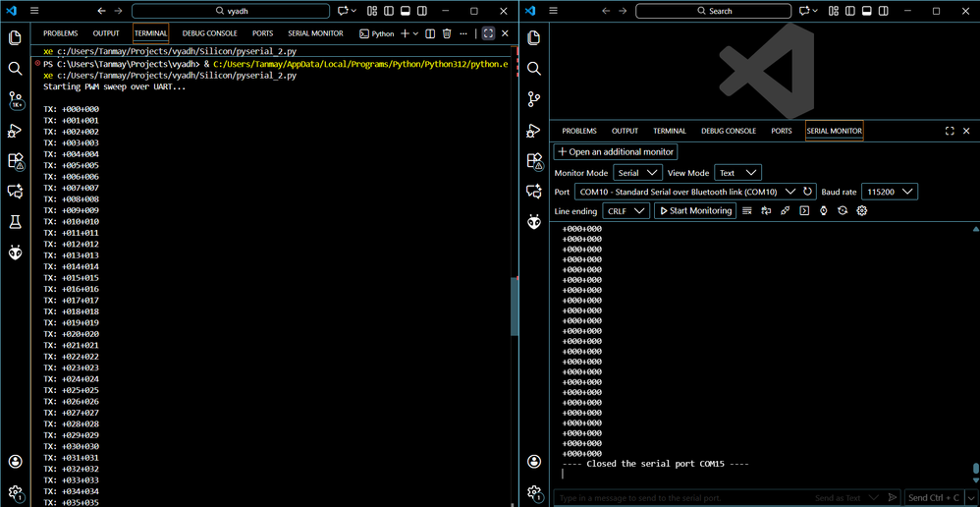
Task: Open Send as Text dropdown arrow
Action: pos(876,497)
